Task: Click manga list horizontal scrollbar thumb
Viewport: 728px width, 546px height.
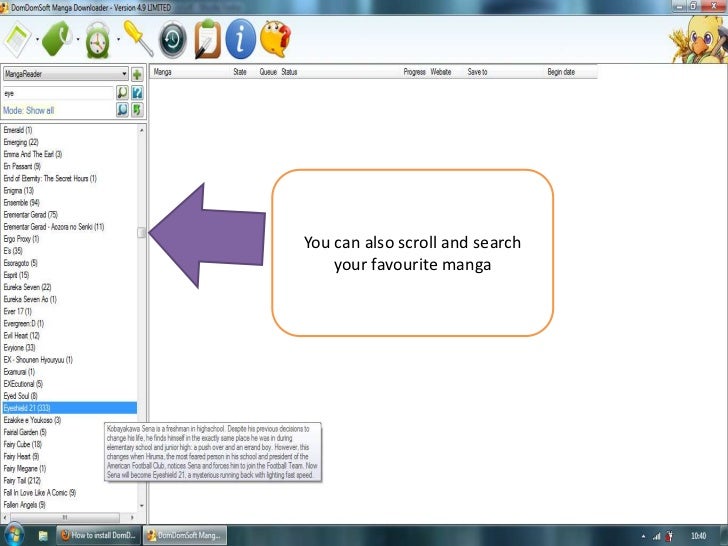Action: point(65,517)
